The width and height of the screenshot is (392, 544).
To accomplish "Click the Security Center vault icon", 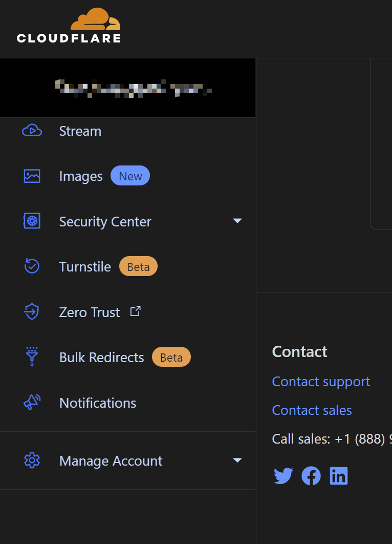I will click(x=32, y=221).
